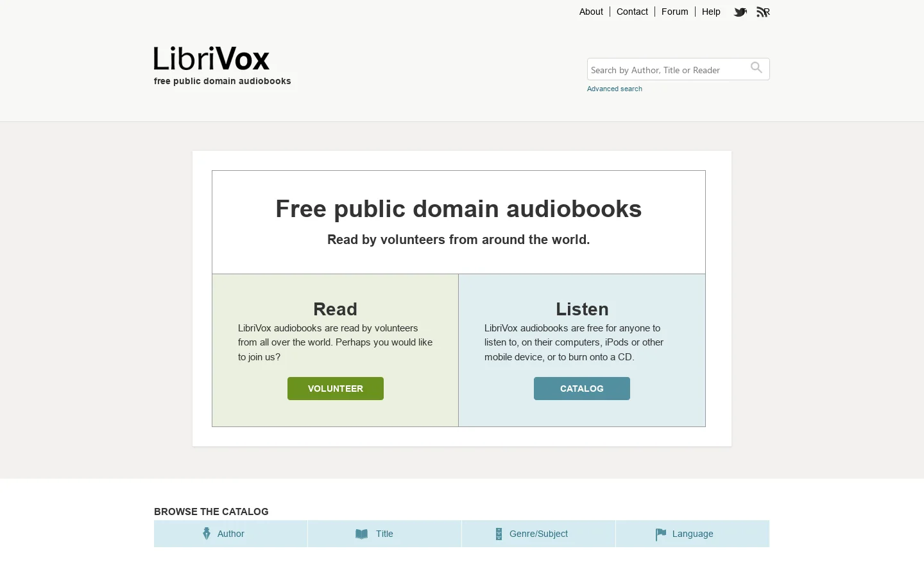Viewport: 924px width, 578px height.
Task: Browse catalog by Author text
Action: click(230, 534)
